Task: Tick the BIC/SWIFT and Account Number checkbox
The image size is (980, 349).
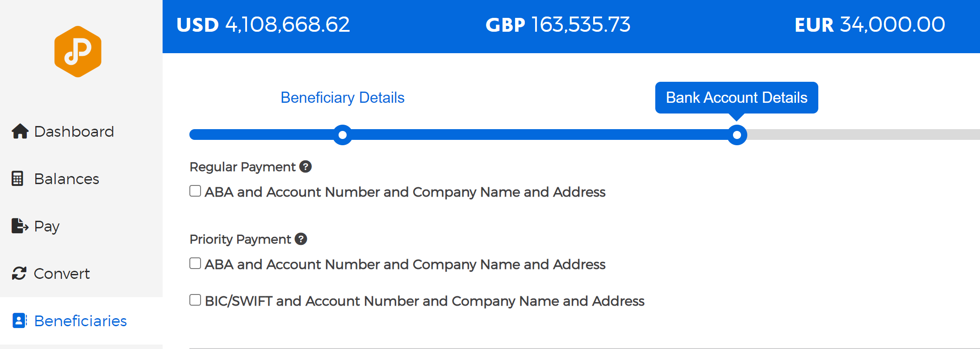Action: coord(195,300)
